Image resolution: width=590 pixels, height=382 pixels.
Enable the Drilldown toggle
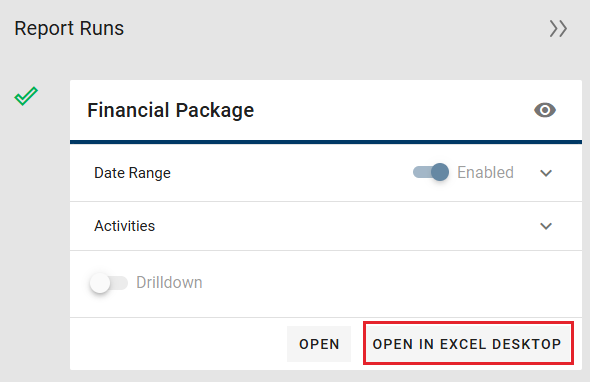pyautogui.click(x=109, y=283)
